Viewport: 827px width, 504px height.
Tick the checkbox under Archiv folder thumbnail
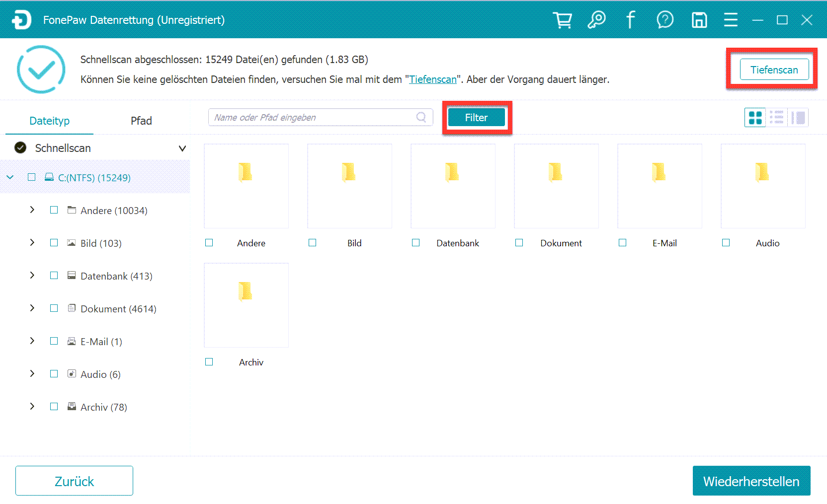tap(209, 362)
